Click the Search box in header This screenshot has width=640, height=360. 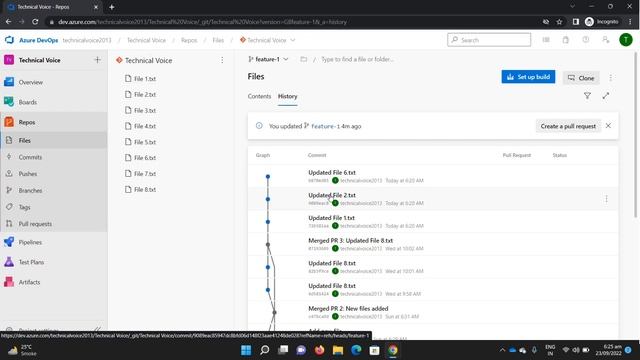489,40
